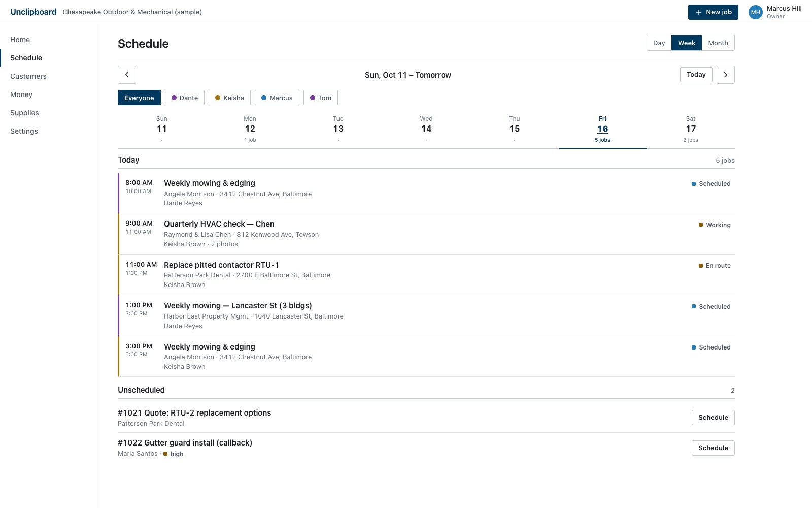Viewport: 812px width, 508px height.
Task: Select Wed 14 in the week strip
Action: (x=426, y=130)
